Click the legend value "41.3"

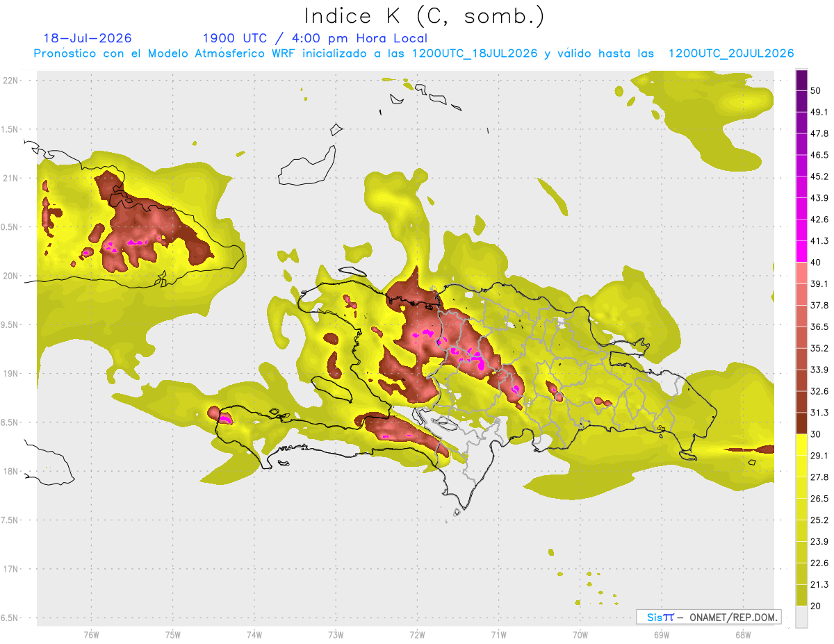tap(819, 241)
